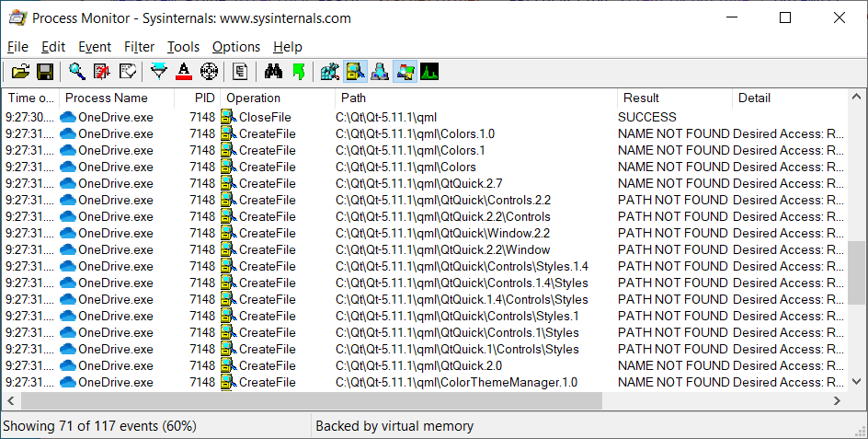Toggle Show File System Activity

[355, 72]
